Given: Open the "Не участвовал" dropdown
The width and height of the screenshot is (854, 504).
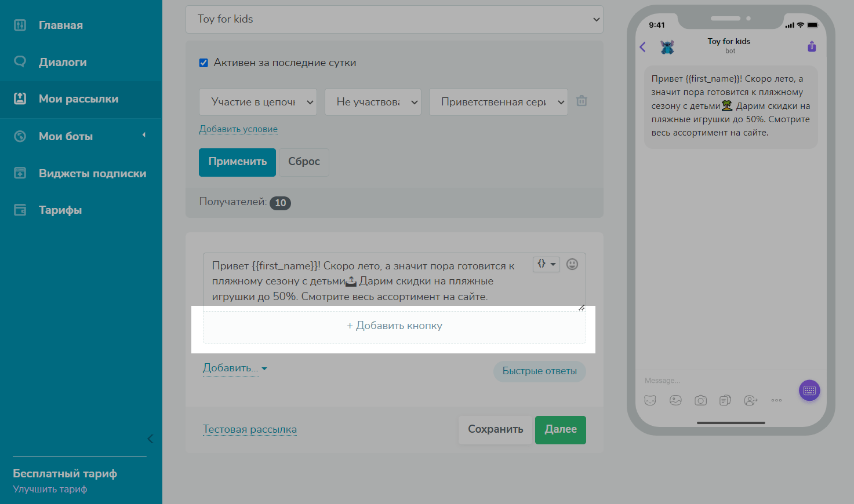Looking at the screenshot, I should pos(373,102).
